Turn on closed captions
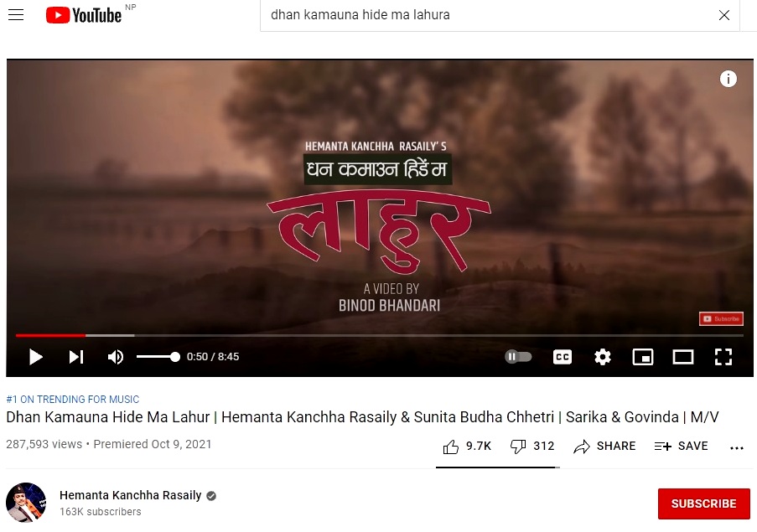The image size is (757, 532). pos(562,357)
